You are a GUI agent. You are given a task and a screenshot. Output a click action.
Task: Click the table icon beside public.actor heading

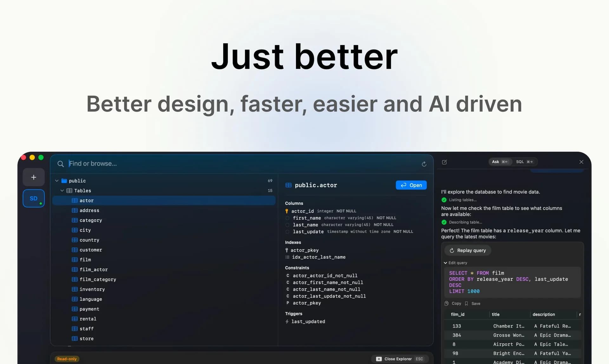click(288, 185)
